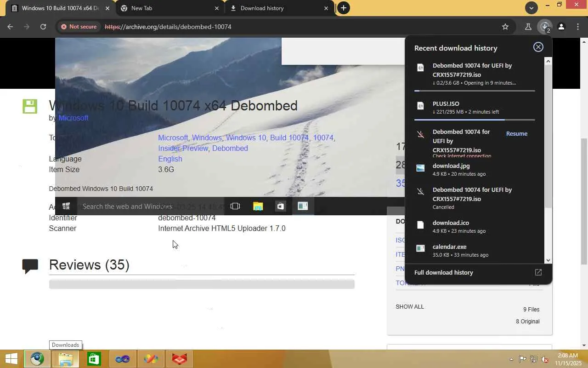Screen dimensions: 588x368
Task: Open the taskbar clock showing 2:08 AM
Action: click(x=568, y=359)
